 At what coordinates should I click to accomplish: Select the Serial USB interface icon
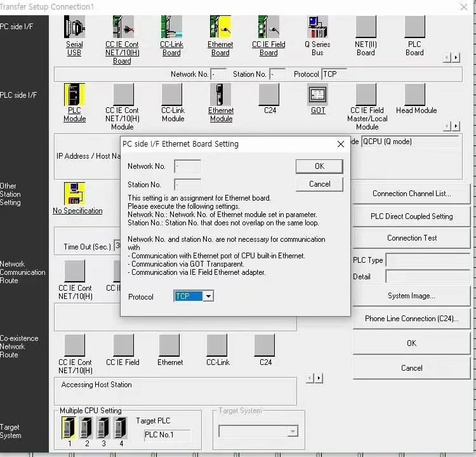(74, 28)
